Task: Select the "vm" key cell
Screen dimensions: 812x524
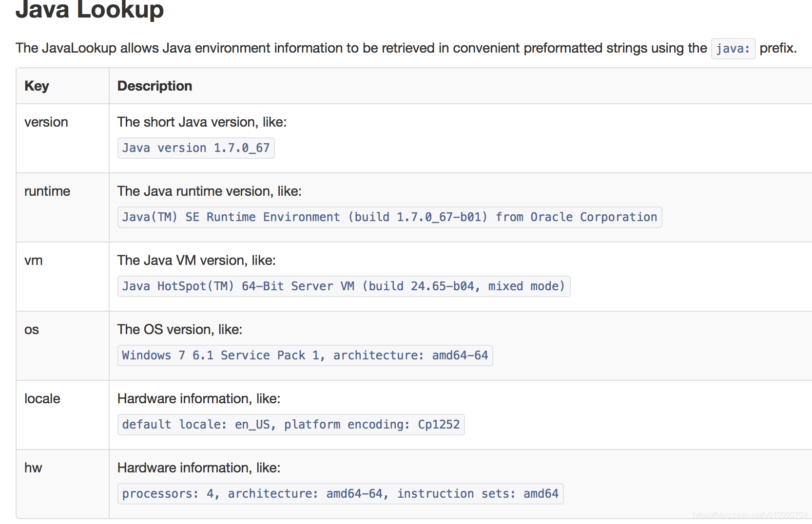Action: [x=34, y=260]
